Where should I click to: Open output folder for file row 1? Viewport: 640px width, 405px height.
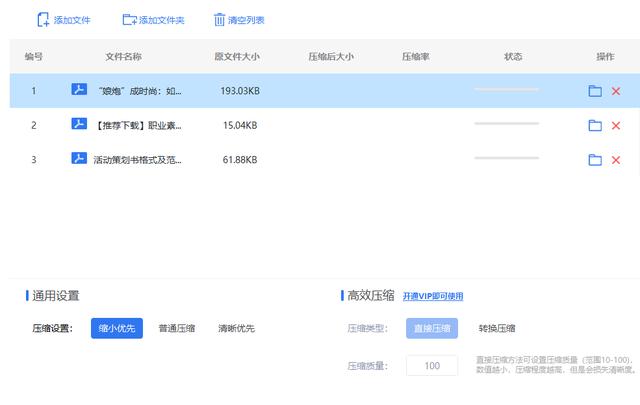595,91
